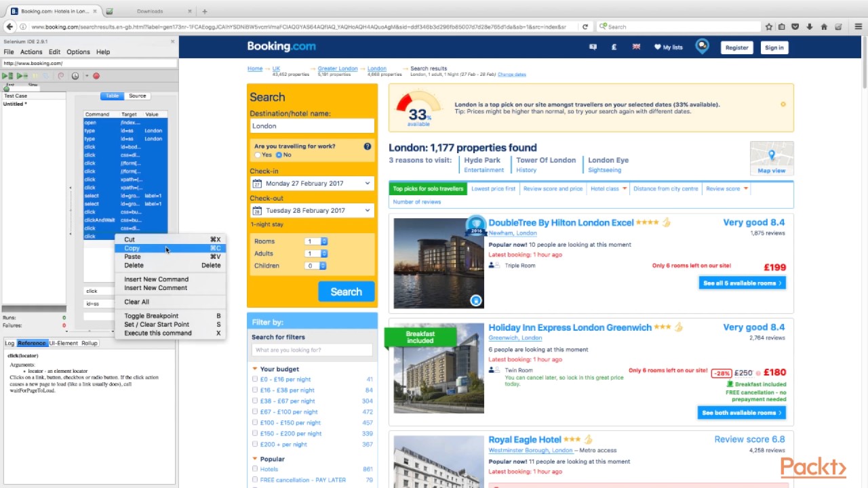Open the Adults count selector
The width and height of the screenshot is (868, 488).
(316, 253)
